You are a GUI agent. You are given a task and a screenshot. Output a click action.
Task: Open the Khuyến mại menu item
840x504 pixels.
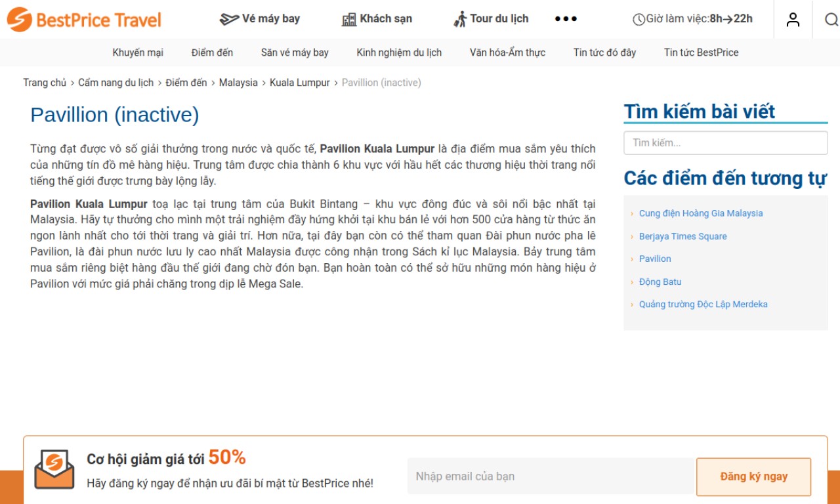click(x=138, y=52)
